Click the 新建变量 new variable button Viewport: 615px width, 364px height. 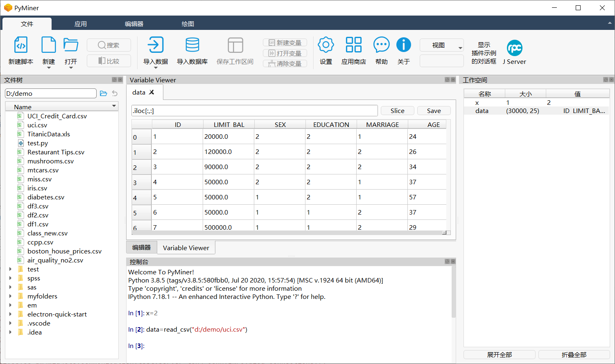(x=285, y=43)
